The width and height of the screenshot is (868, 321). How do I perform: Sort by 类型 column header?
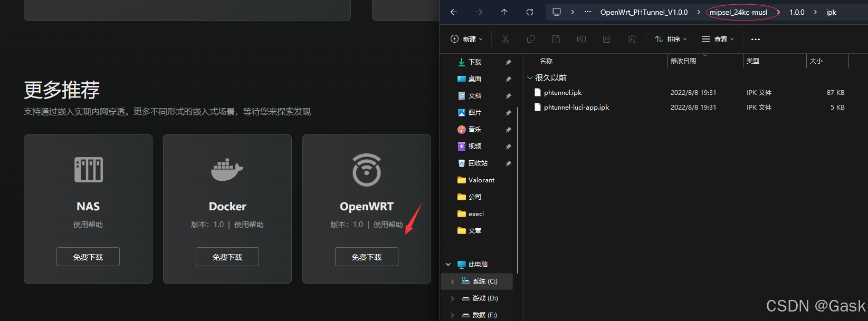pos(753,61)
